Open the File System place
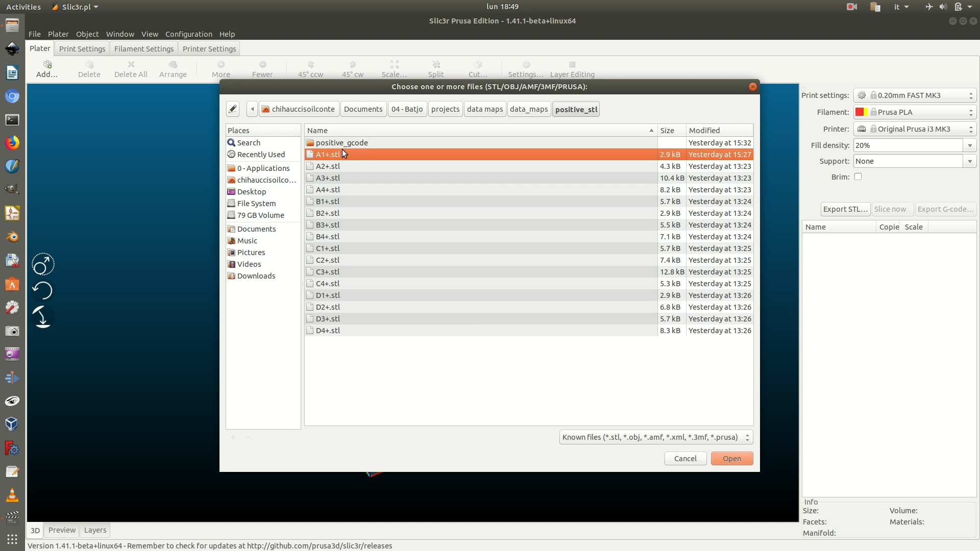 pyautogui.click(x=263, y=204)
